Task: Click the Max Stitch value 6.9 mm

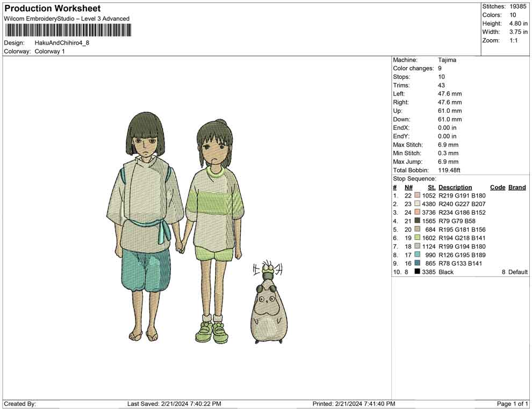Action: point(448,144)
